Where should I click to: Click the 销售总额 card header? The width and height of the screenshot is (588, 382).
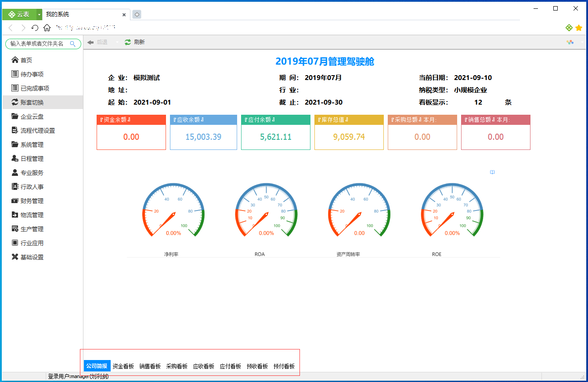pos(496,120)
